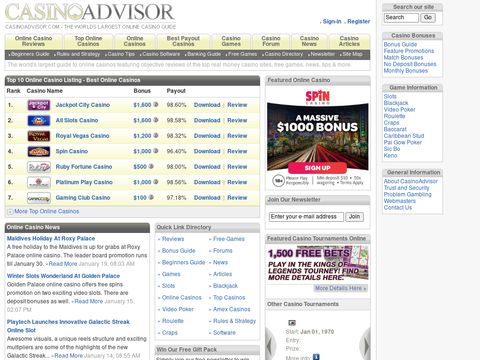Click Amex Casinos in Quick Link Directory

[231, 309]
